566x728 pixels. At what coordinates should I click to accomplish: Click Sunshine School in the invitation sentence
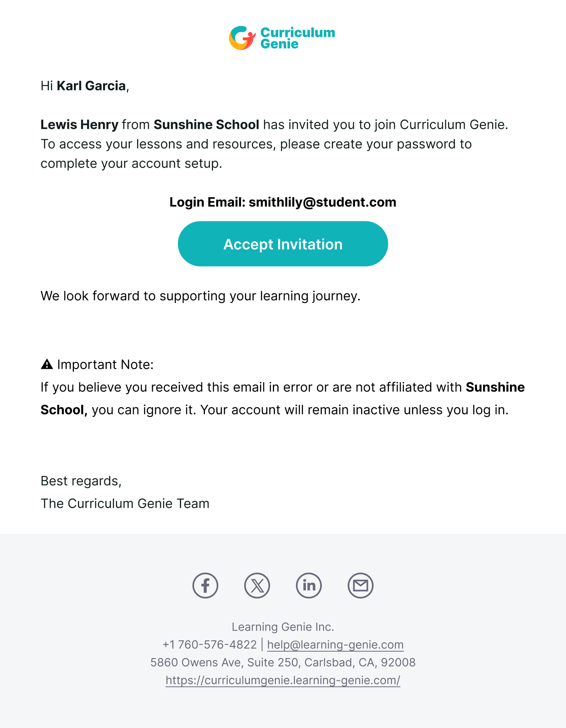coord(207,124)
